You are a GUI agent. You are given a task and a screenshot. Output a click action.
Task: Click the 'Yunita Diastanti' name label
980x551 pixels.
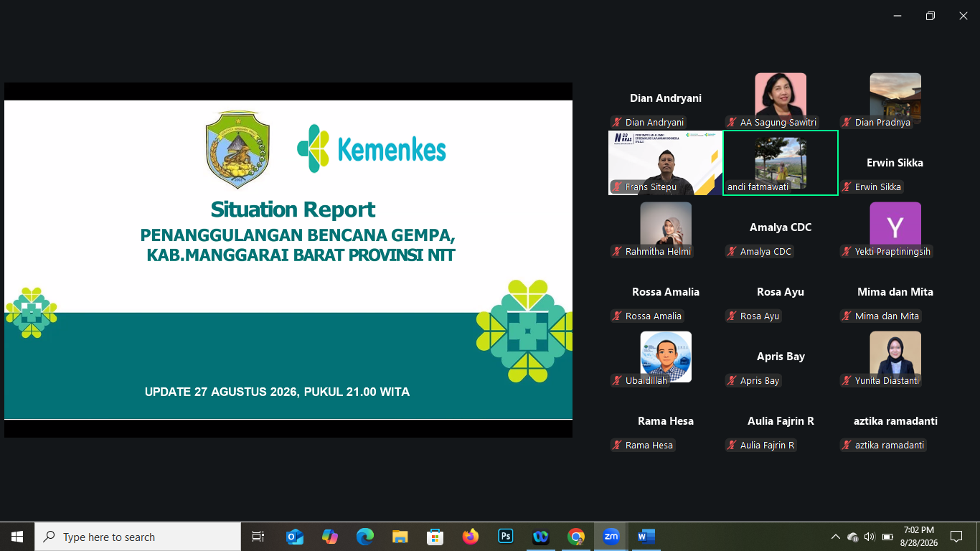[887, 381]
